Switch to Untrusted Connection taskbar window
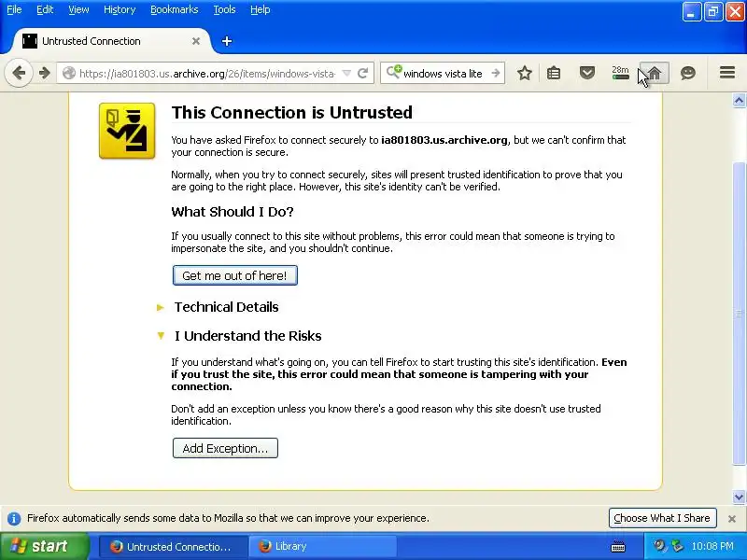747x560 pixels. pyautogui.click(x=174, y=547)
